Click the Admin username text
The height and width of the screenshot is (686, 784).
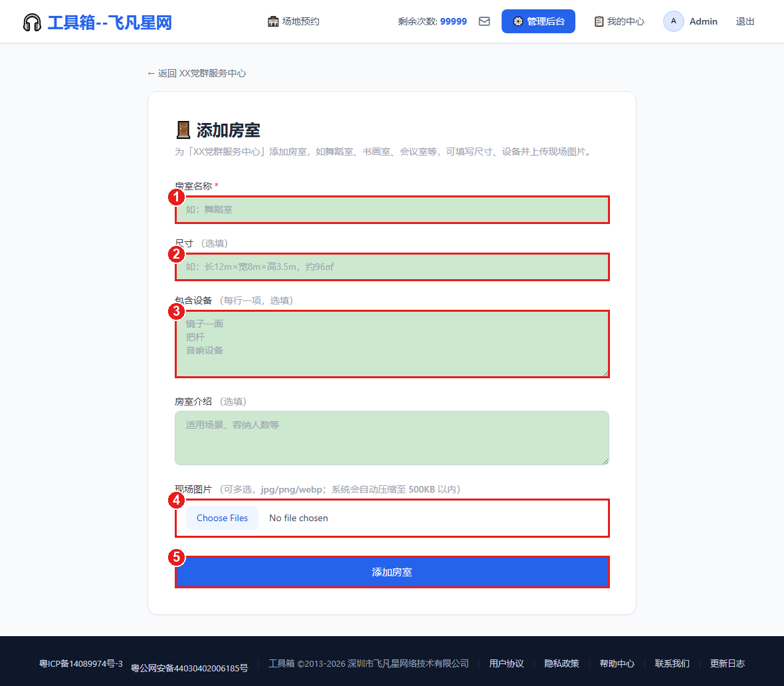(x=704, y=21)
